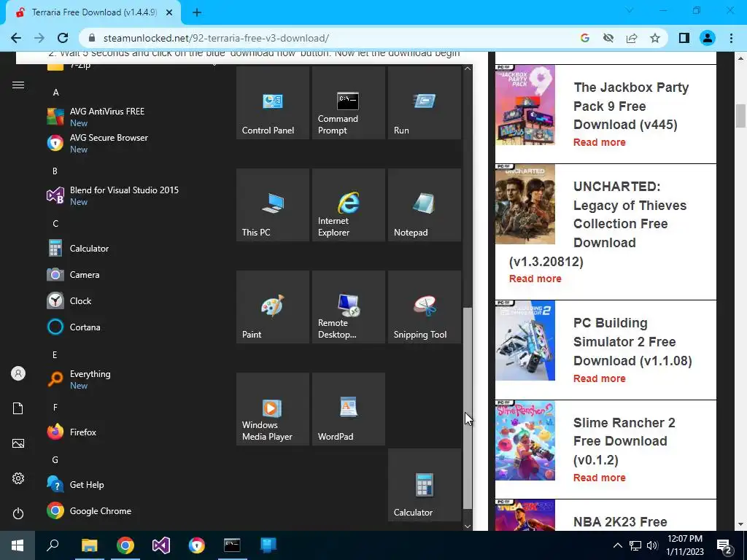Screen dimensions: 747x560
Task: Open the Control Panel tile
Action: pos(273,103)
